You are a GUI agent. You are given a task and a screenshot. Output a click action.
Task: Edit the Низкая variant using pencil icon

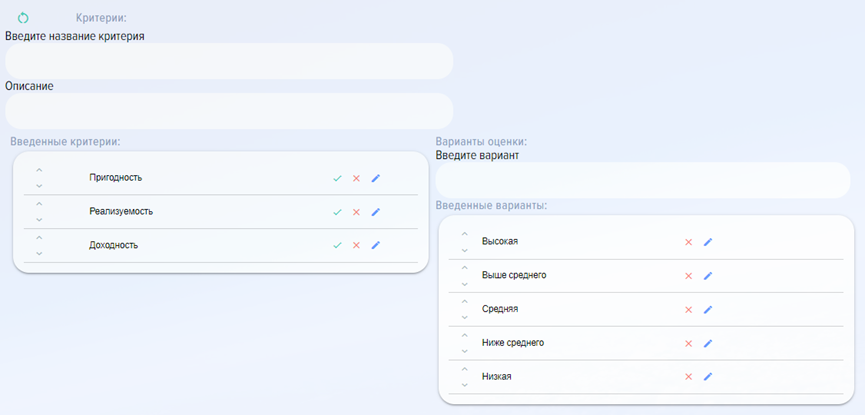click(708, 376)
